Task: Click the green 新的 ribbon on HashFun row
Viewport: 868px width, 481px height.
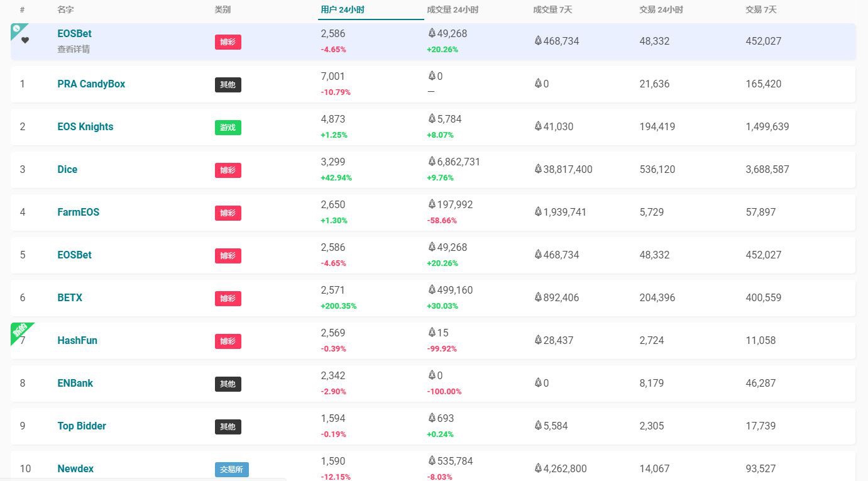Action: click(x=20, y=331)
